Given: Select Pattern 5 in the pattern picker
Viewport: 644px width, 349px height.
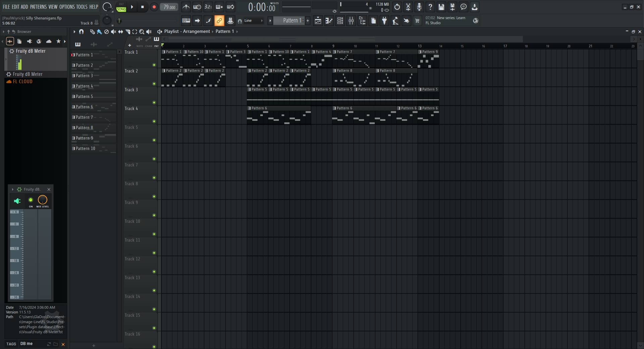Looking at the screenshot, I should 94,97.
